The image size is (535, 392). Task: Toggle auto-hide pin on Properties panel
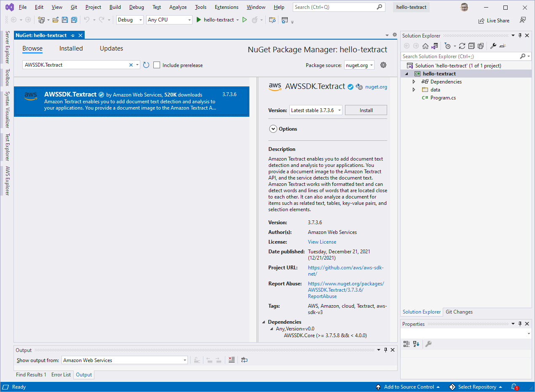coord(520,324)
